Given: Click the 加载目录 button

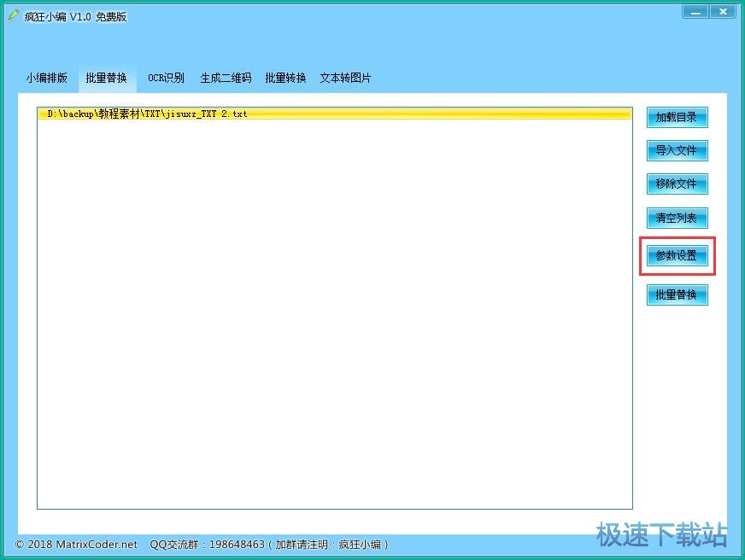Looking at the screenshot, I should 677,117.
